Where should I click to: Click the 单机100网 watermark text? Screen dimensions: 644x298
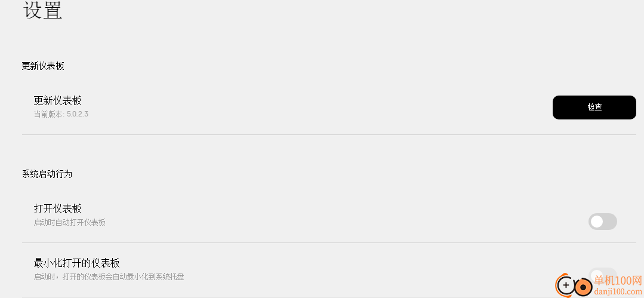pos(617,281)
